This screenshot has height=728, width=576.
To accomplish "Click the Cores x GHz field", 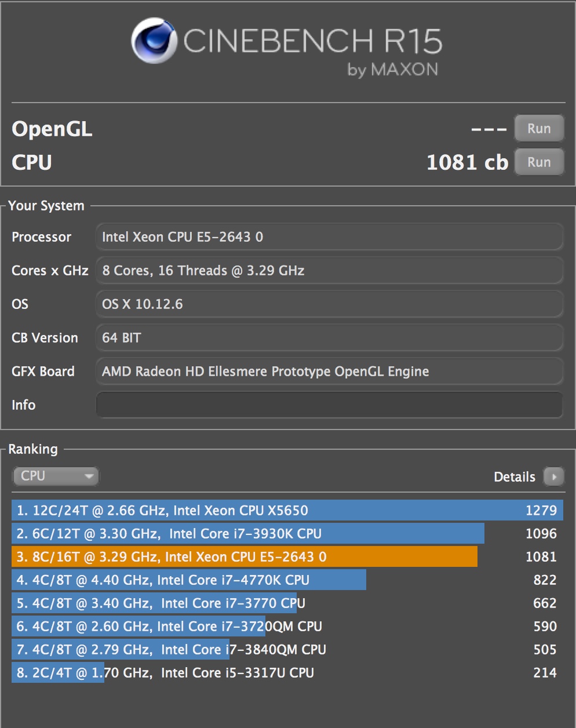I will [x=329, y=271].
